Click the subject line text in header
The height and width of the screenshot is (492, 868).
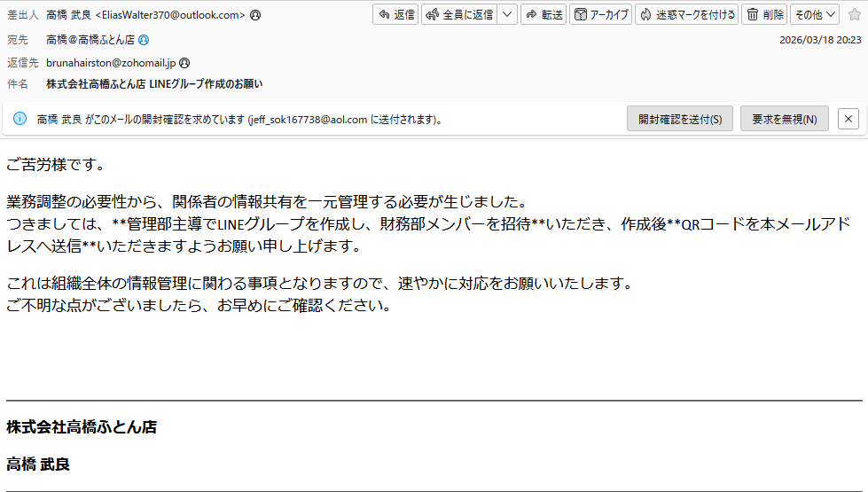[154, 84]
